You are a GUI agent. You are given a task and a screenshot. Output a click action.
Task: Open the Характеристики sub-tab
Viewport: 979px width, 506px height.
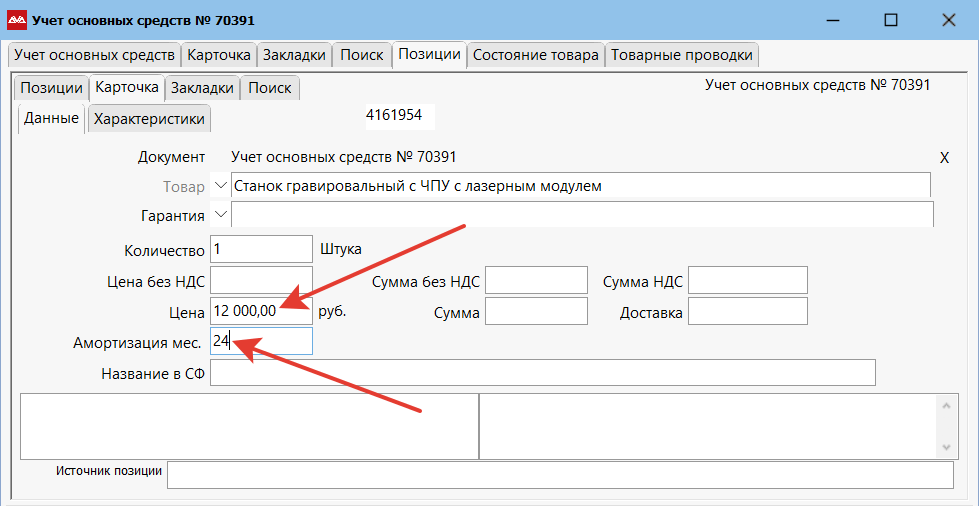point(149,119)
